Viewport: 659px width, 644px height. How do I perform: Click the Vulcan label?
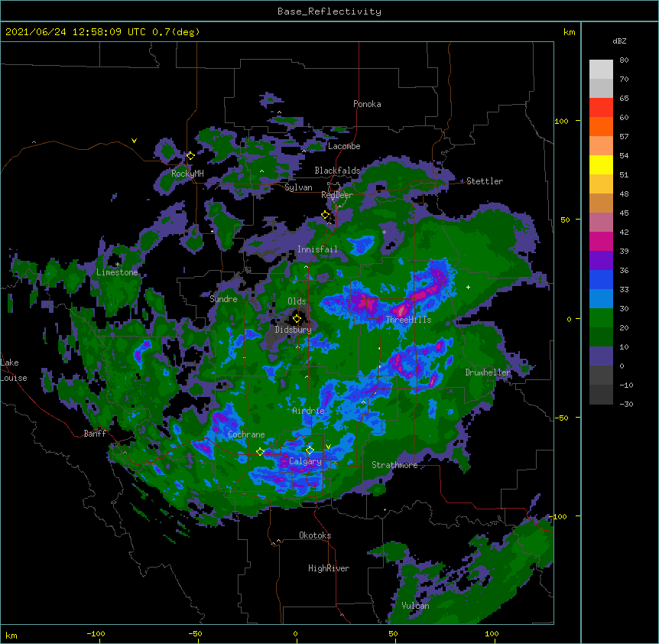415,606
